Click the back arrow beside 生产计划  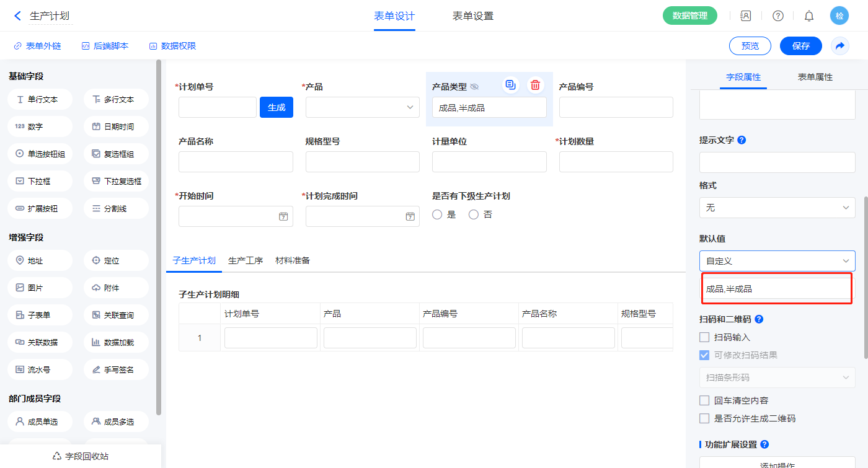point(17,16)
